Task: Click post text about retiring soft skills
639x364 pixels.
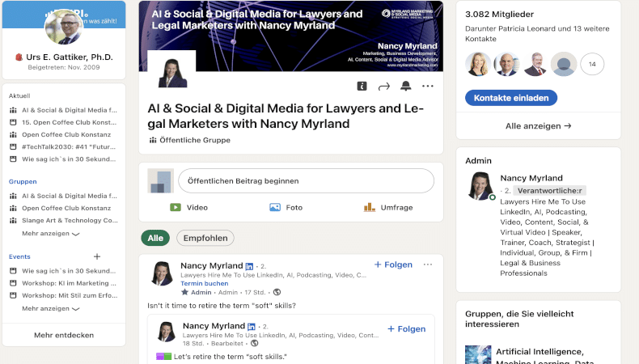Action: click(222, 306)
